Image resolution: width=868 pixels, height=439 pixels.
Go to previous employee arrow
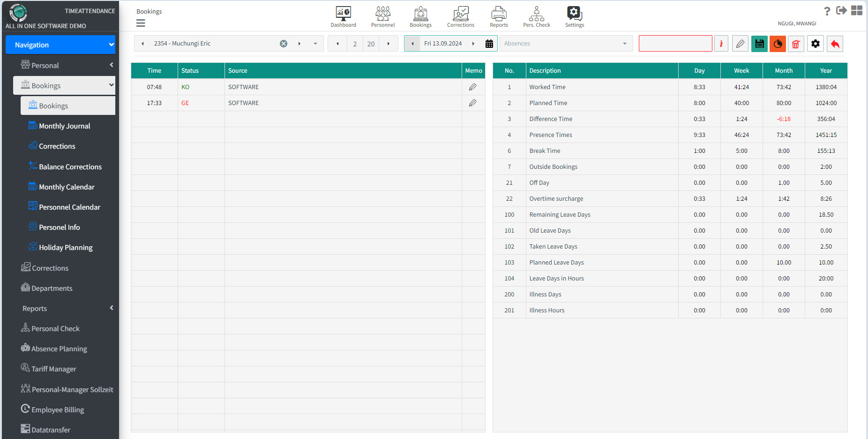(142, 44)
